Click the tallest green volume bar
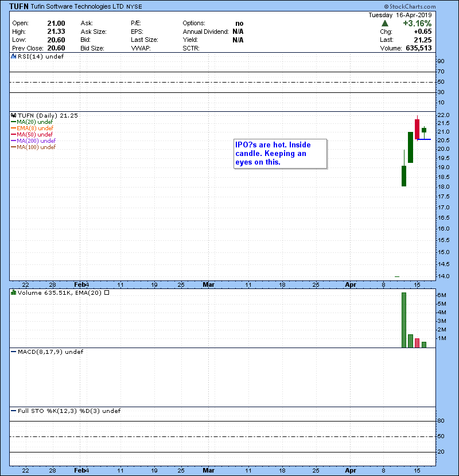Image resolution: width=459 pixels, height=476 pixels. click(404, 320)
